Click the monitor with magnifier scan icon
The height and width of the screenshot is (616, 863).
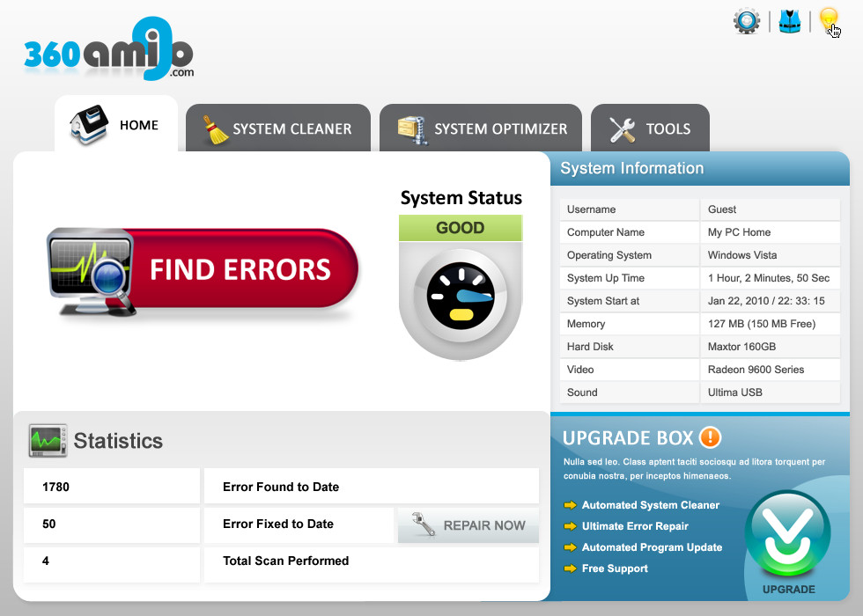(x=92, y=272)
